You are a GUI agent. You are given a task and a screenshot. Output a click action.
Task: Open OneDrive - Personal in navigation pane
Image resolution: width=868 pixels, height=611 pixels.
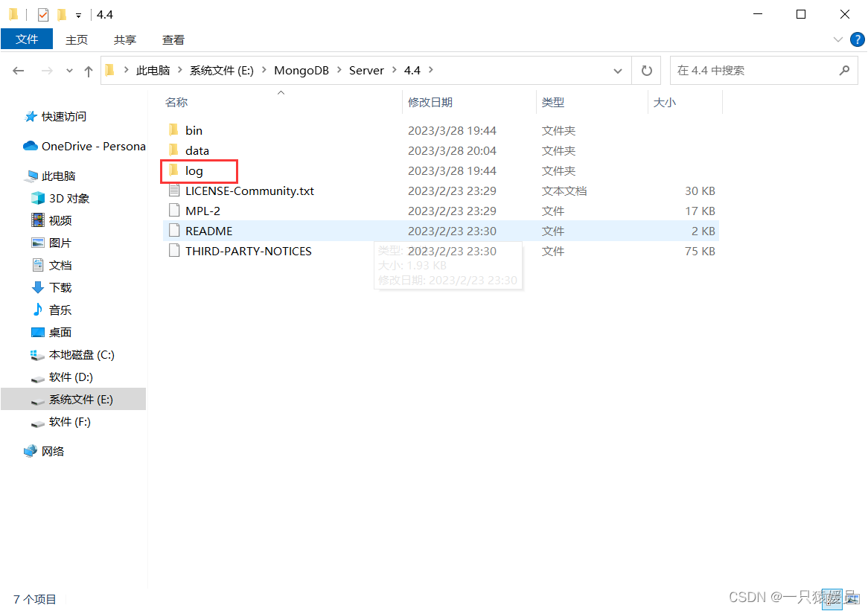coord(93,146)
